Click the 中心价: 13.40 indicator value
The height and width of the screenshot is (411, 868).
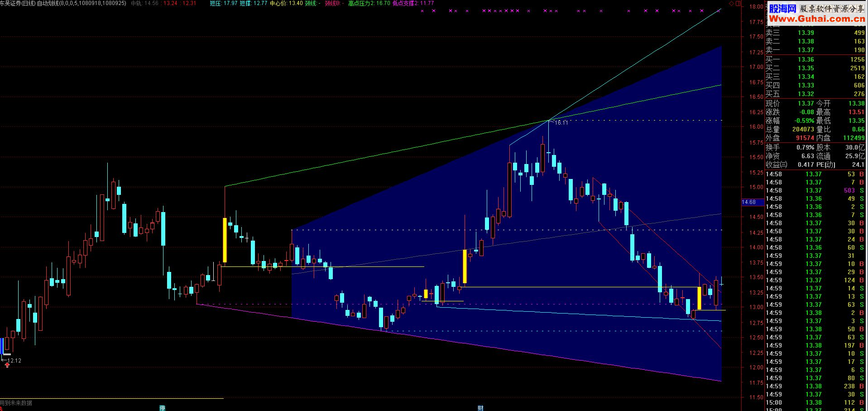[x=286, y=3]
